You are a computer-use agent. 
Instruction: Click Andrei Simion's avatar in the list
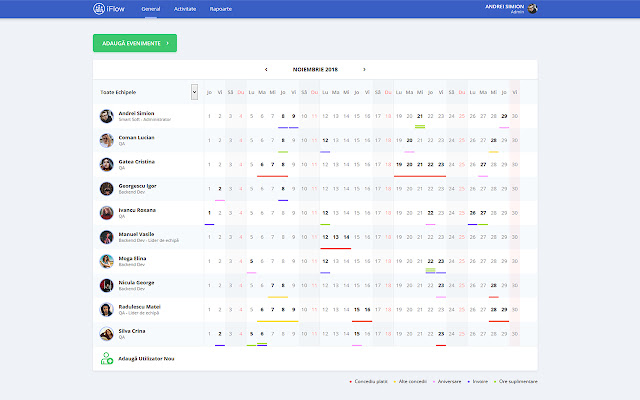[106, 116]
